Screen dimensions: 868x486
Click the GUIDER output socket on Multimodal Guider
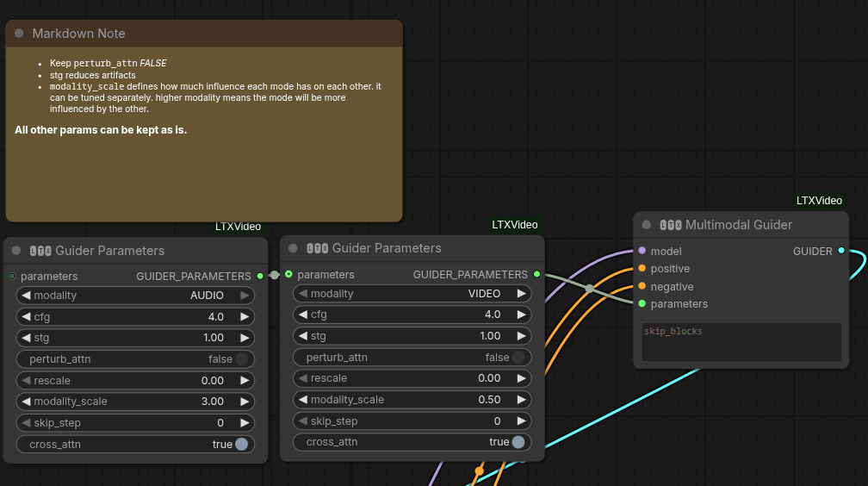coord(841,251)
